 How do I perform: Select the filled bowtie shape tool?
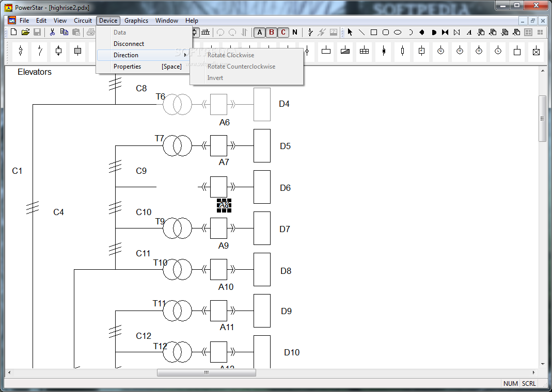(445, 32)
